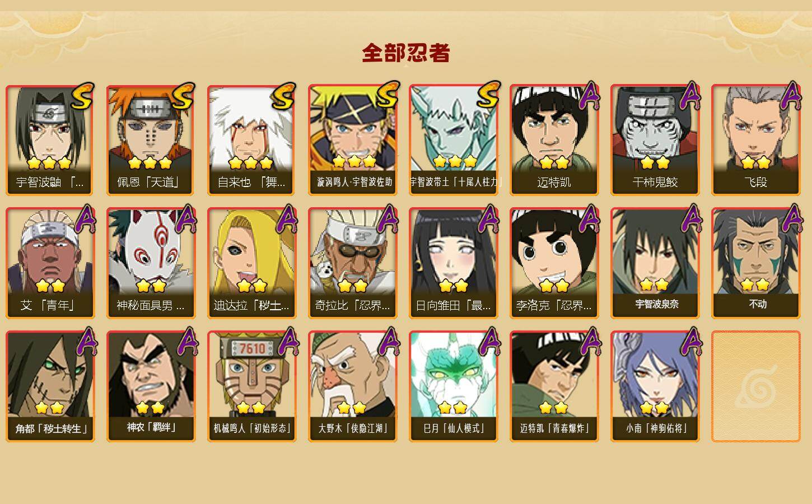
Task: Select the 佩恩「天道」 ninja card
Action: [151, 140]
